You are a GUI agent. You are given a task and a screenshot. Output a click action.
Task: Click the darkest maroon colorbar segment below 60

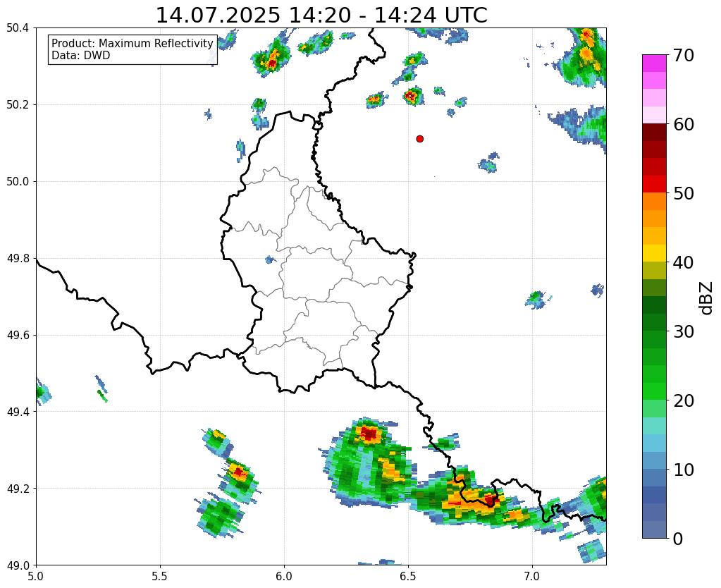point(654,133)
